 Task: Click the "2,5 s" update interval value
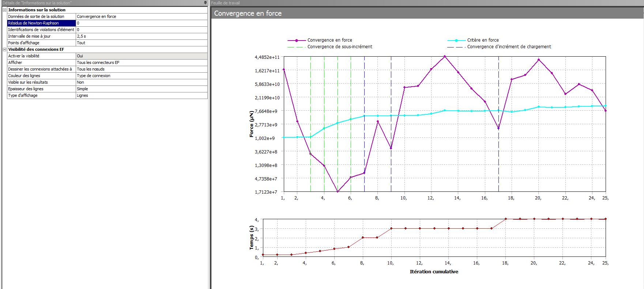tap(142, 36)
